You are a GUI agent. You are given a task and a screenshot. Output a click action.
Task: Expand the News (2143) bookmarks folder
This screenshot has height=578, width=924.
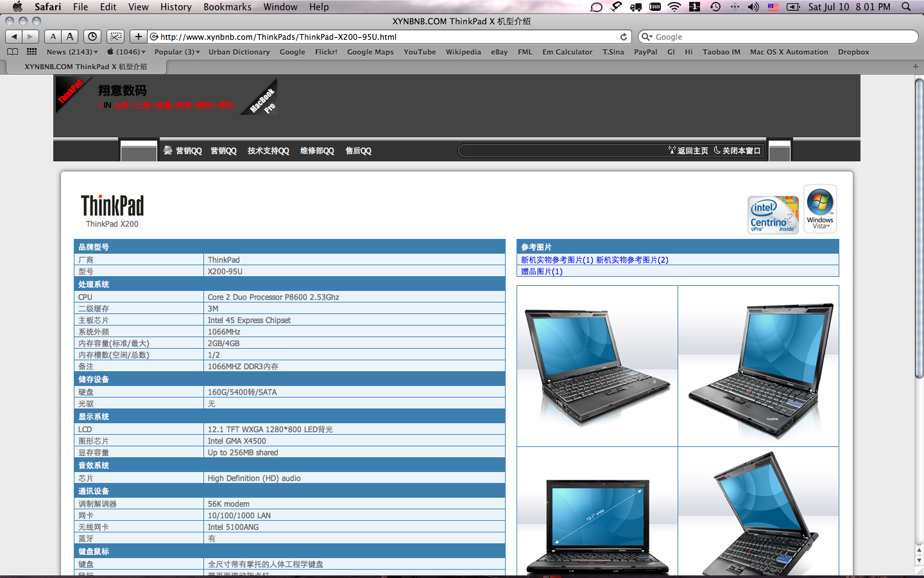coord(72,52)
